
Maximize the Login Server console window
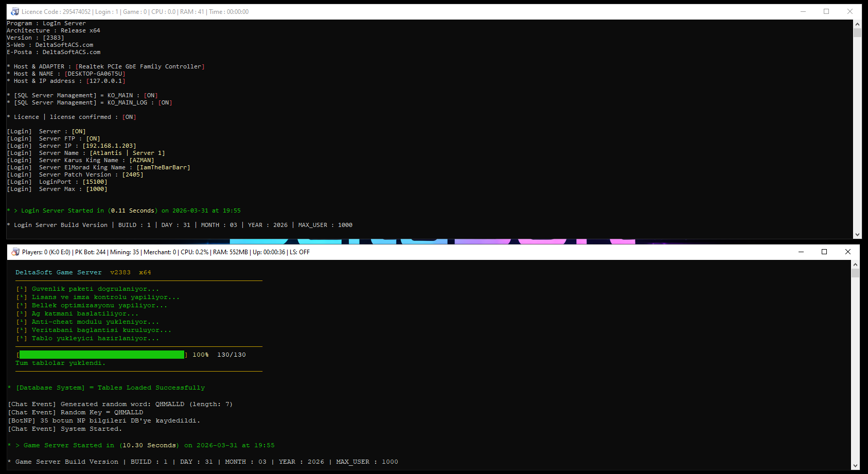(826, 11)
